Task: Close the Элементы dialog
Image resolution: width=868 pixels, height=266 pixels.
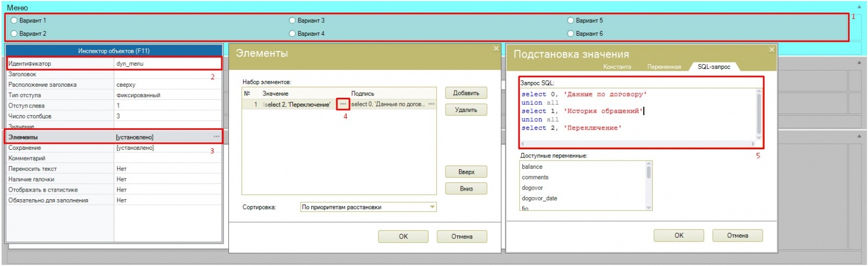Action: (495, 49)
